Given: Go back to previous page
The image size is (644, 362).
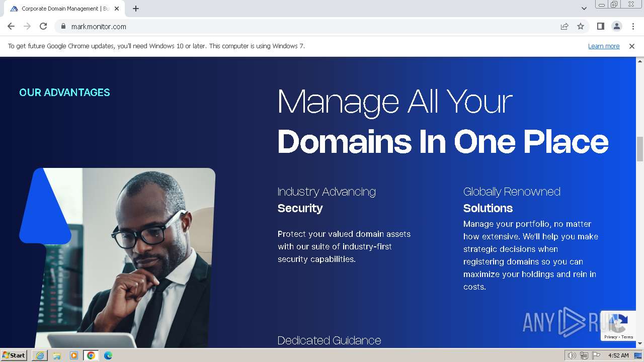Looking at the screenshot, I should [11, 26].
